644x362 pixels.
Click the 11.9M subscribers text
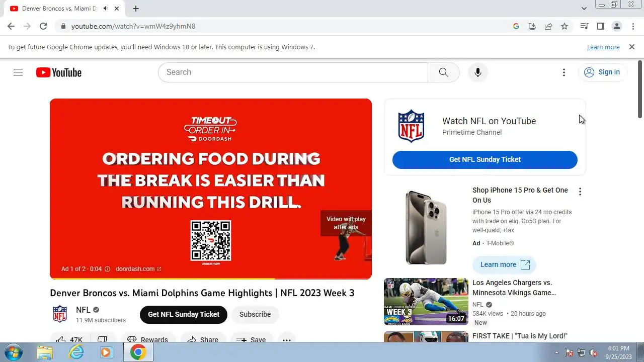pos(101,320)
